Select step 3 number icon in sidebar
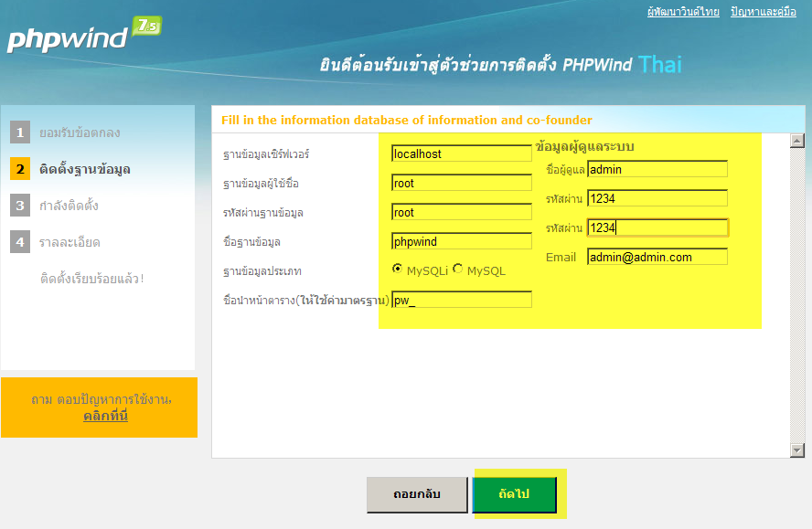Viewport: 812px width, 529px height. tap(20, 206)
